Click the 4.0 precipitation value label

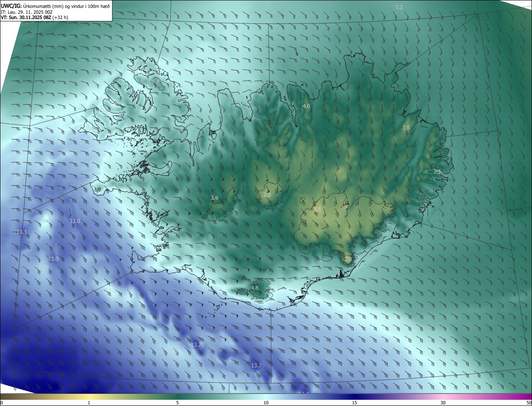tap(306, 106)
